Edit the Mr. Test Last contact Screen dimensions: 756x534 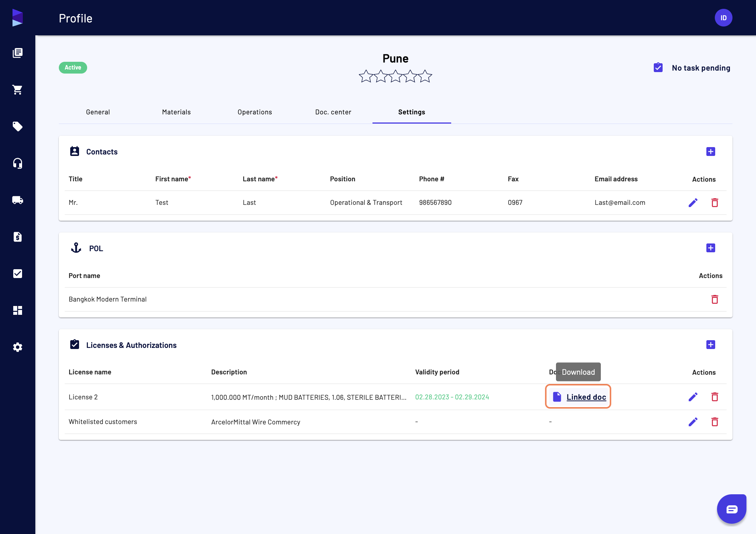tap(693, 203)
